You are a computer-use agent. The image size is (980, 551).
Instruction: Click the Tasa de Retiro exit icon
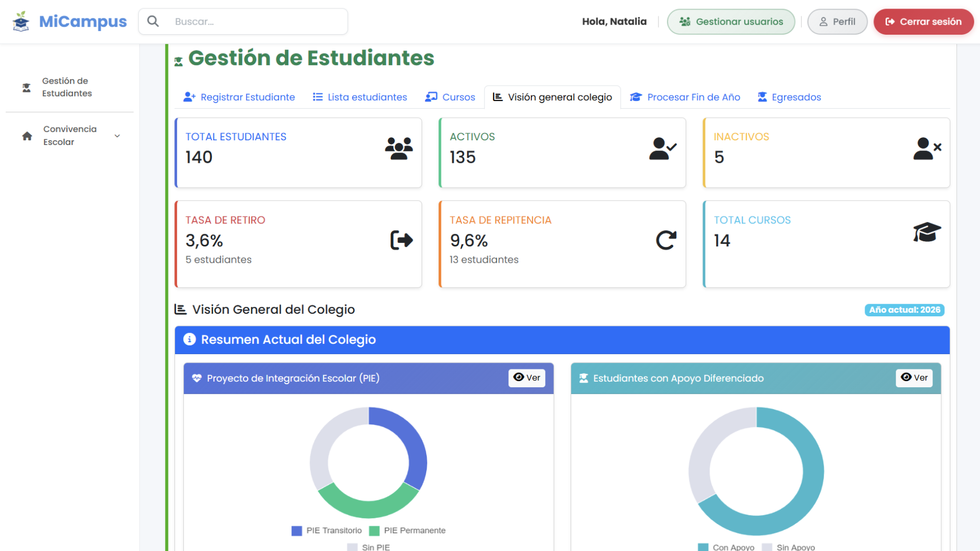point(402,240)
